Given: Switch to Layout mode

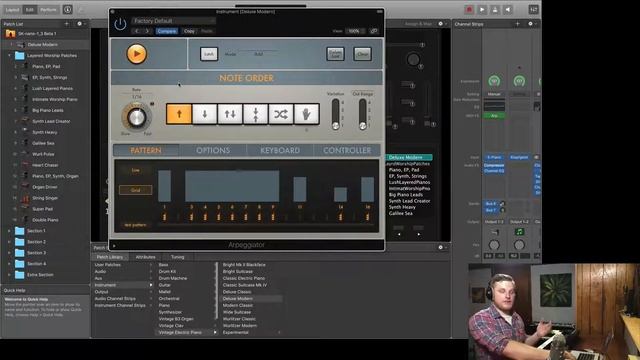Looking at the screenshot, I should [13, 9].
